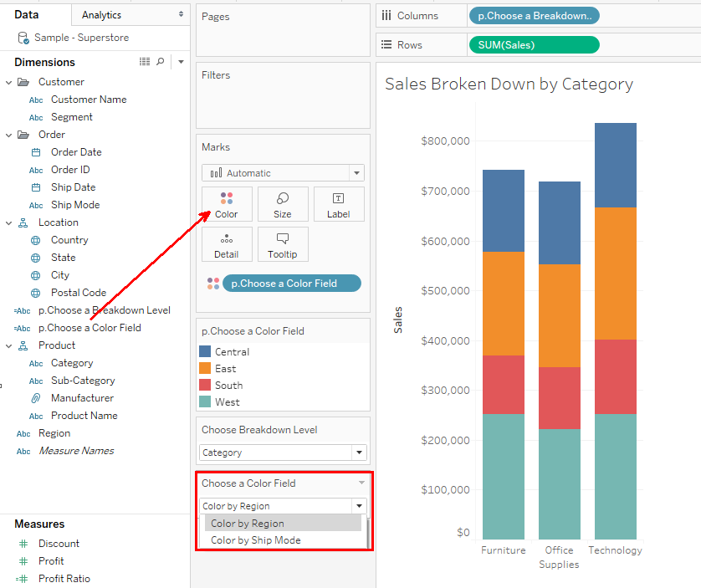Open the Detail marks control
This screenshot has height=588, width=701.
(x=226, y=244)
